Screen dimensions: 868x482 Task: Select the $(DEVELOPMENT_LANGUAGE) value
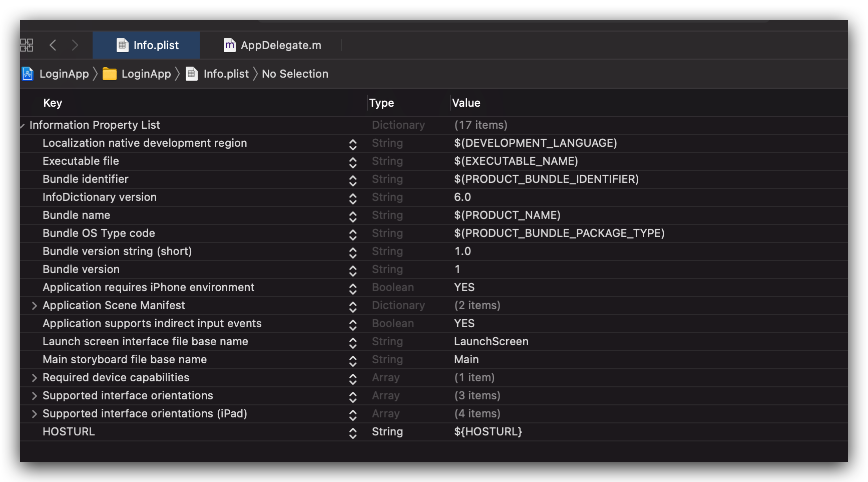click(x=536, y=143)
